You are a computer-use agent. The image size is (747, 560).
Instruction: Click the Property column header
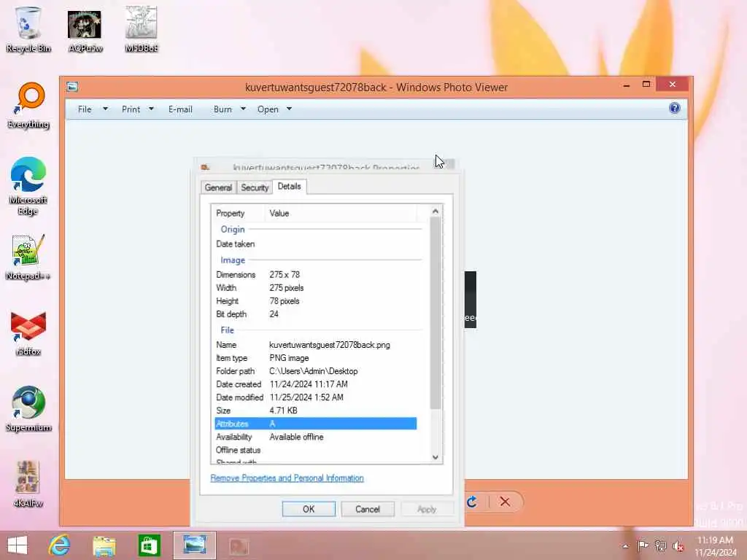[239, 214]
